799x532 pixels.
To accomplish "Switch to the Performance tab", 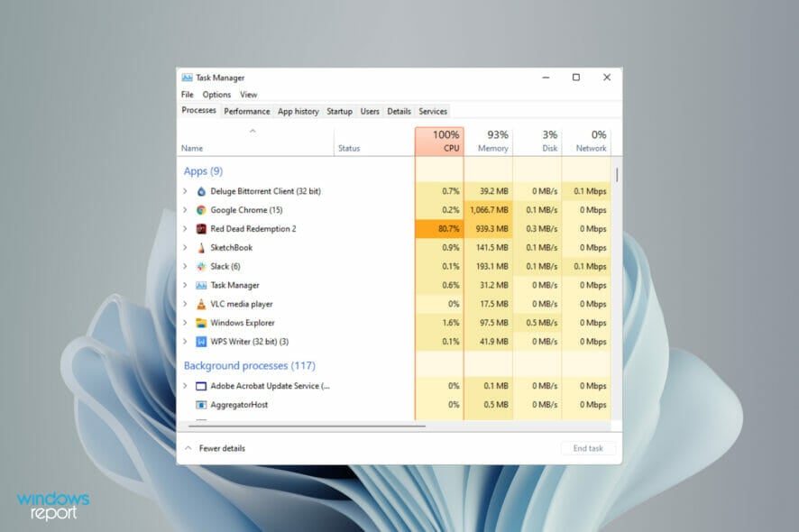I will 246,111.
